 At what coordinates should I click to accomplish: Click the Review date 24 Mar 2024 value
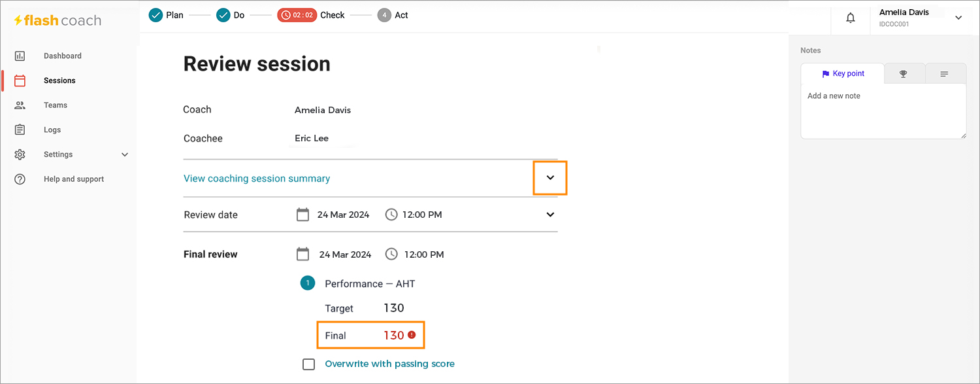[343, 215]
